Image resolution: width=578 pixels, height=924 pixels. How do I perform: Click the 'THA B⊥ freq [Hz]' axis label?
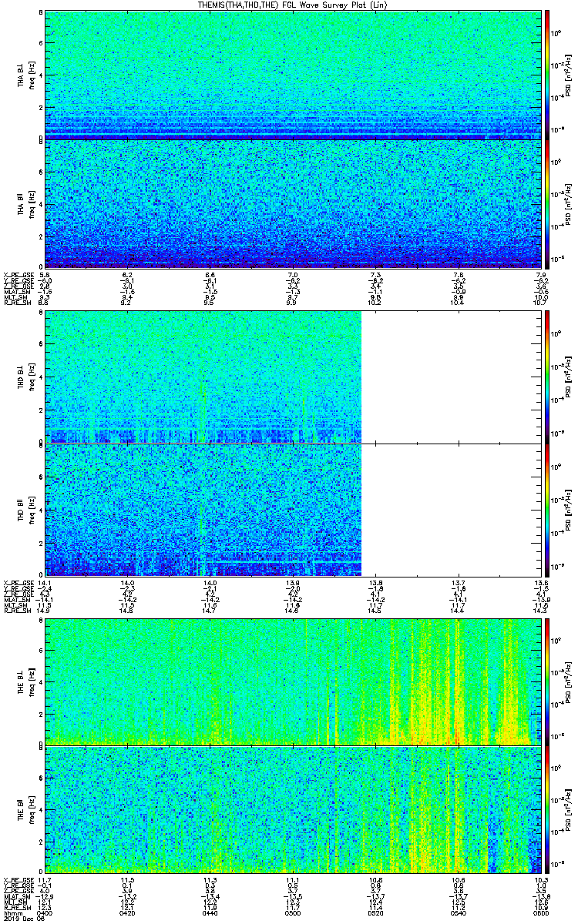tap(25, 75)
